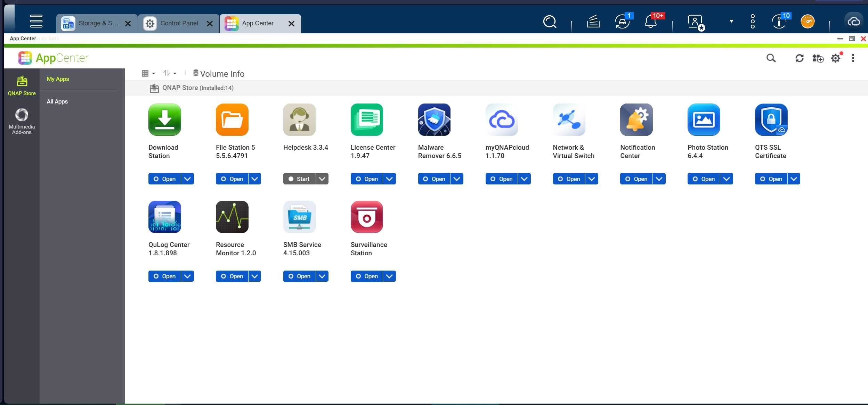This screenshot has height=405, width=868.
Task: Expand the myQNAPcloud action dropdown arrow
Action: point(525,179)
